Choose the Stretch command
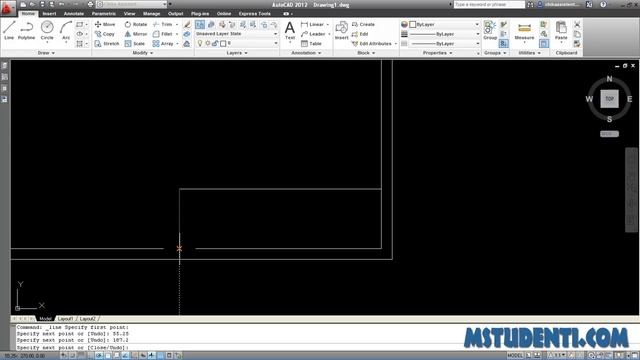Image resolution: width=640 pixels, height=360 pixels. pyautogui.click(x=107, y=43)
